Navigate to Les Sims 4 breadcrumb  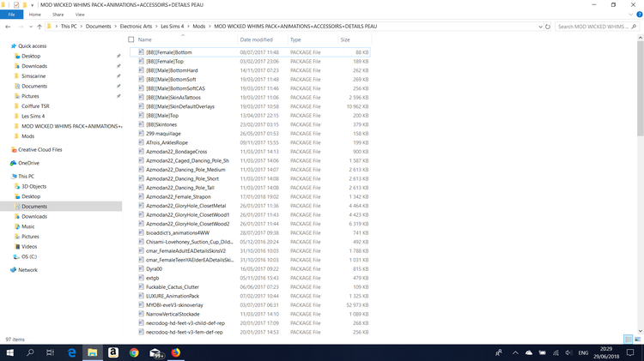172,27
